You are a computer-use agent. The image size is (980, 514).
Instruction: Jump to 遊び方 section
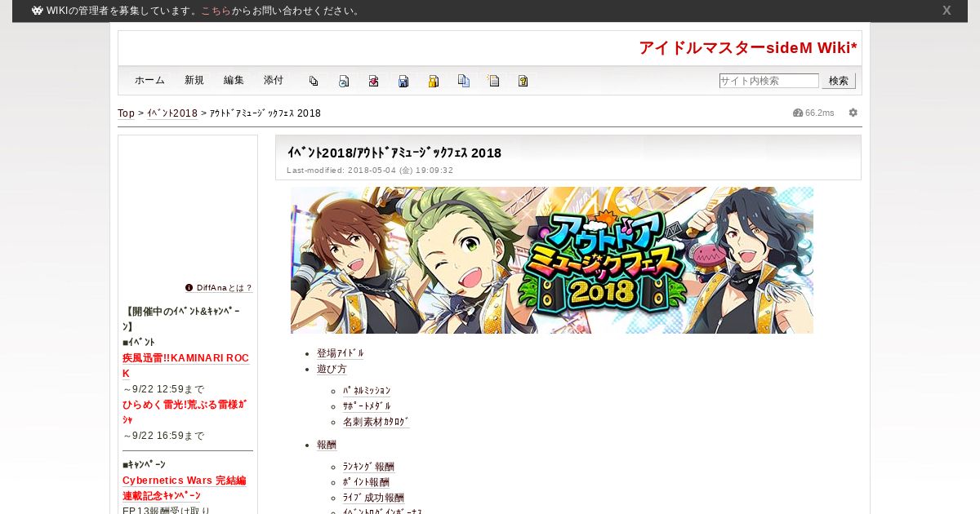[x=332, y=369]
